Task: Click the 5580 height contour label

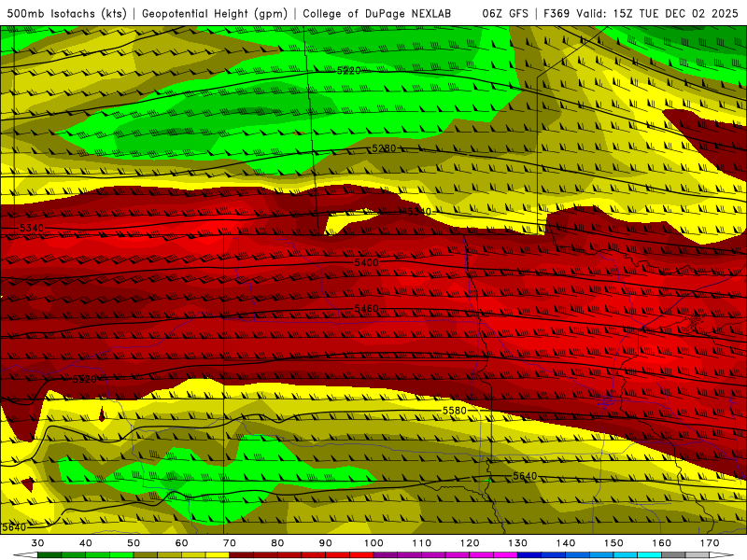Action: (455, 411)
